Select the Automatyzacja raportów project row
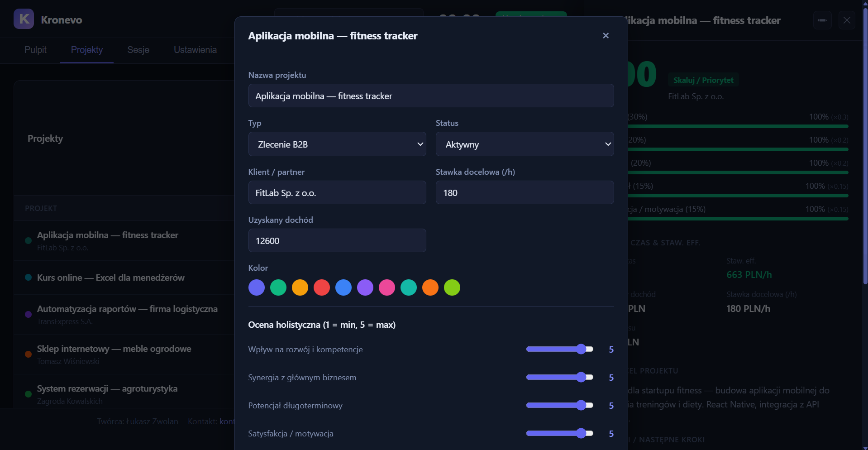Image resolution: width=868 pixels, height=450 pixels. click(124, 314)
